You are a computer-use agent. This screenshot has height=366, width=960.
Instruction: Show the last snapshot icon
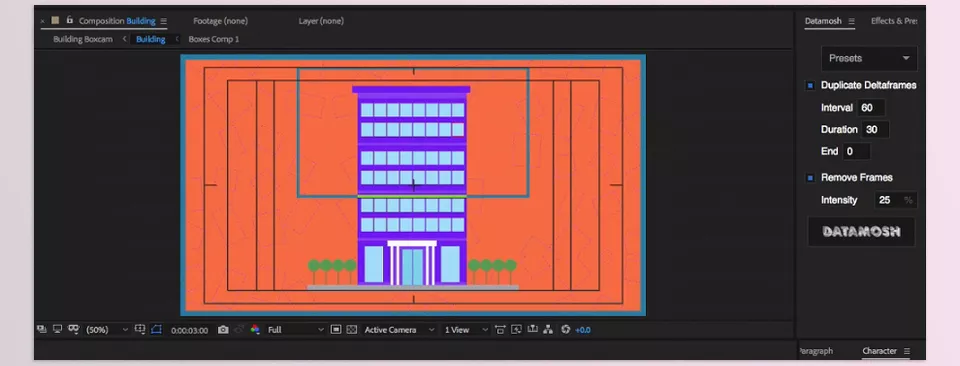(x=239, y=329)
